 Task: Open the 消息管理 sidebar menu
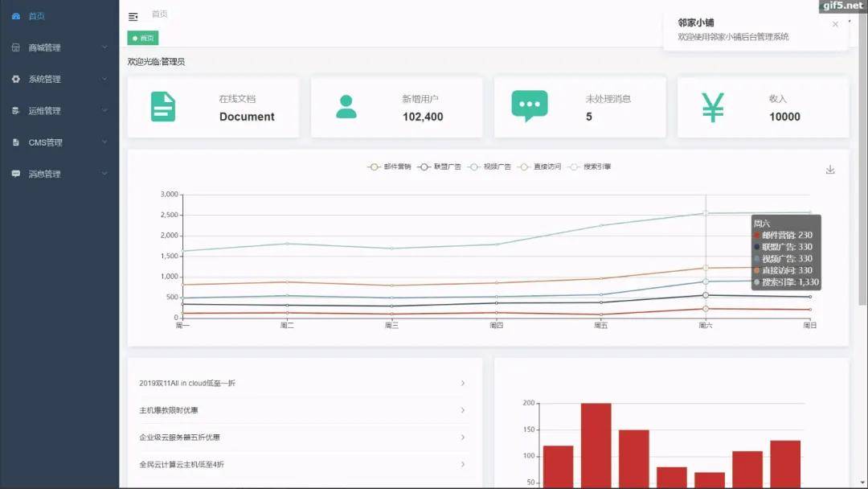pyautogui.click(x=59, y=174)
